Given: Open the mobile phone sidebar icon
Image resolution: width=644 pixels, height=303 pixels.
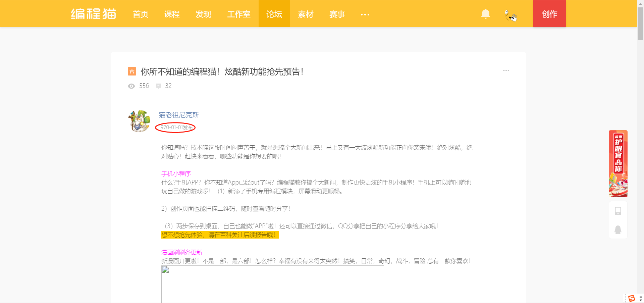Looking at the screenshot, I should (x=618, y=211).
